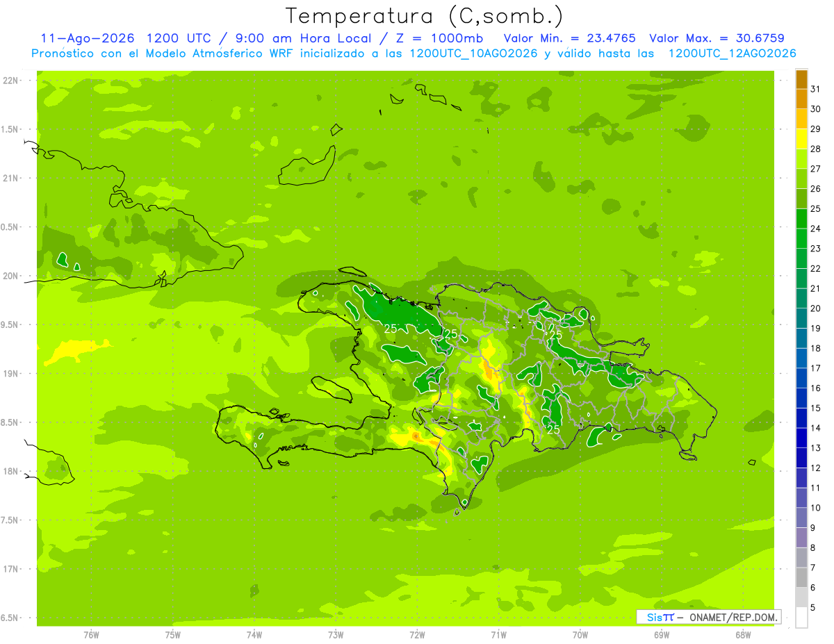Click the "72W" longitude label

click(x=417, y=634)
